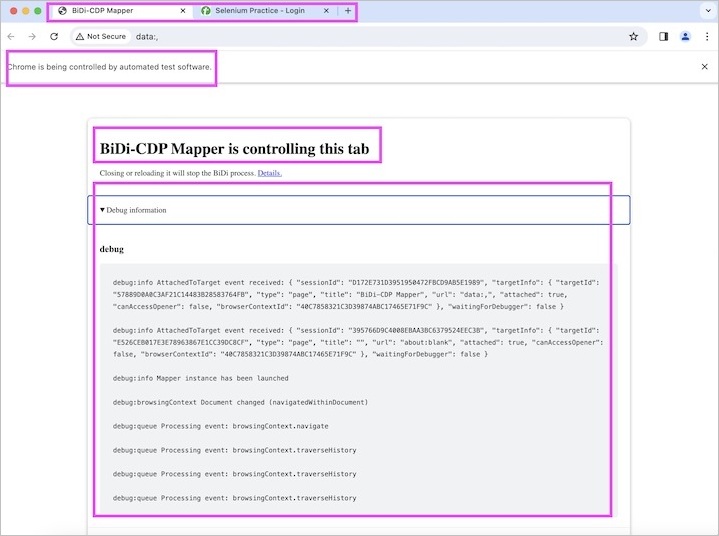Click the 'browsingContext.navigate' log line
719x536 pixels.
(x=221, y=426)
